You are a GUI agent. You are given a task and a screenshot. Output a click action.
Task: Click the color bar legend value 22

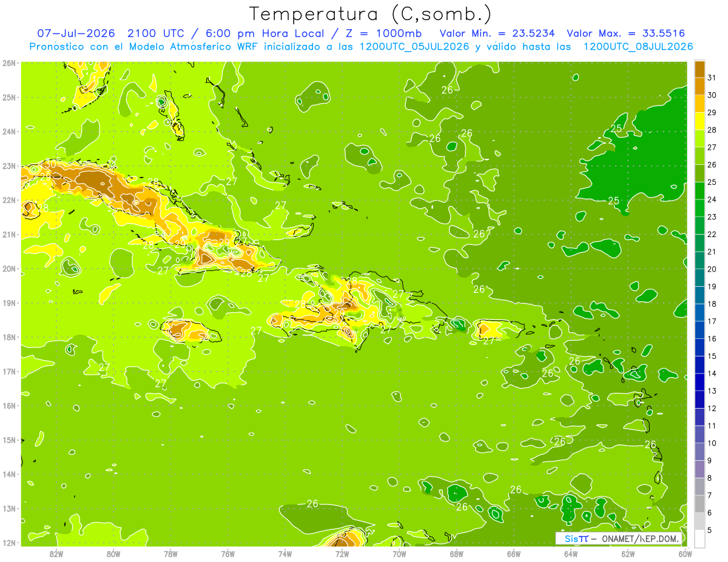tap(712, 234)
